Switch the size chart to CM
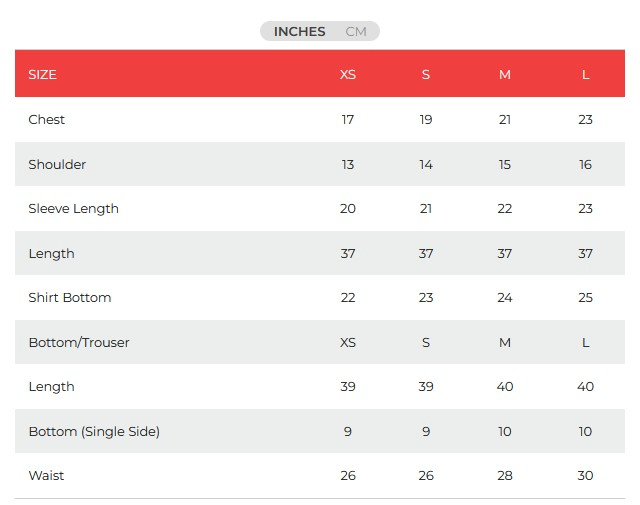Screen dimensions: 640x505 pos(356,32)
